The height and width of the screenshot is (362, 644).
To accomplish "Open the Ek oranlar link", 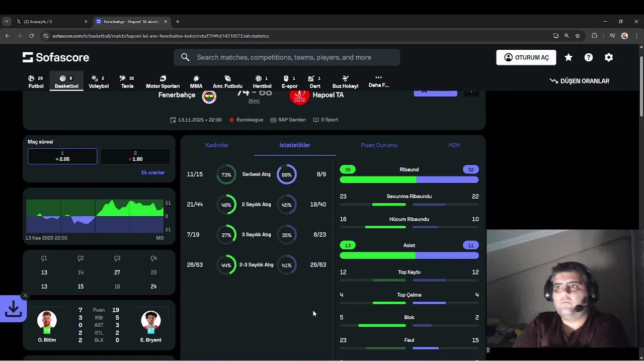I will tap(153, 172).
